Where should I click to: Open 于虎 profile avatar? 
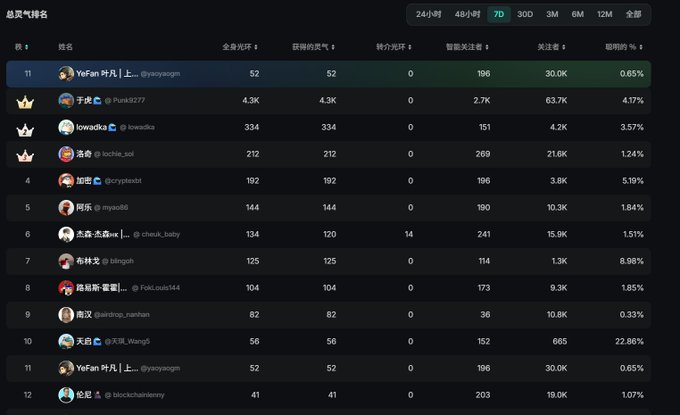(x=66, y=101)
